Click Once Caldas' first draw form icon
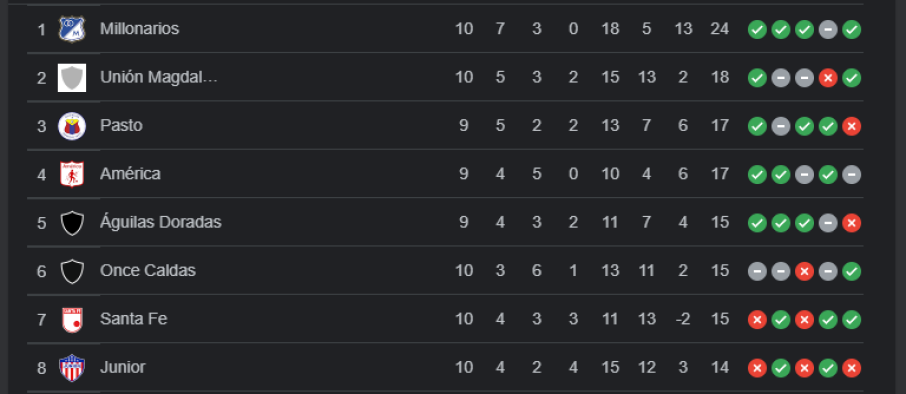Image resolution: width=906 pixels, height=394 pixels. [x=757, y=272]
